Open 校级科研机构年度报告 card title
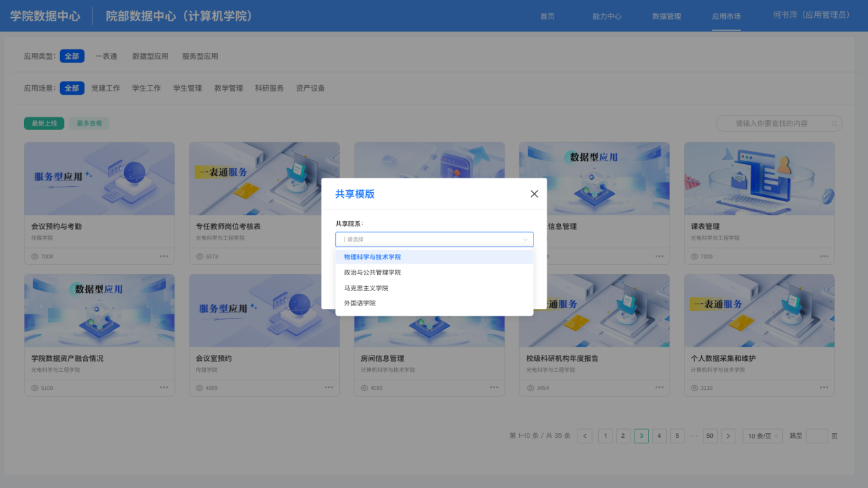Viewport: 868px width, 488px height. [562, 358]
